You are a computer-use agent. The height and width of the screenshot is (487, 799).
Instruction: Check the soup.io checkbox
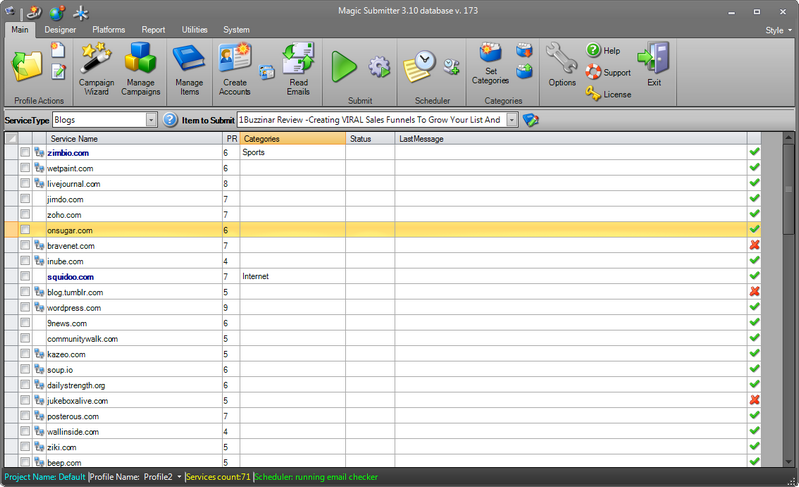pyautogui.click(x=25, y=369)
